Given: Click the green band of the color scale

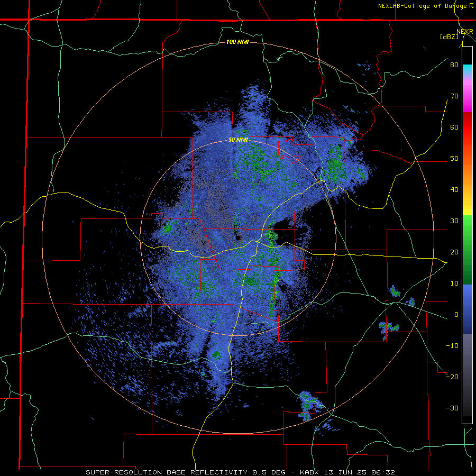Looking at the screenshot, I should [x=467, y=250].
